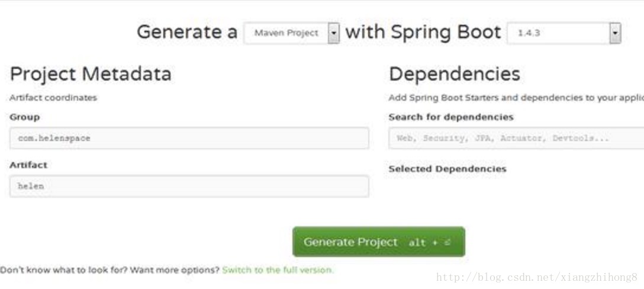
Task: Click the Group field label
Action: (25, 117)
